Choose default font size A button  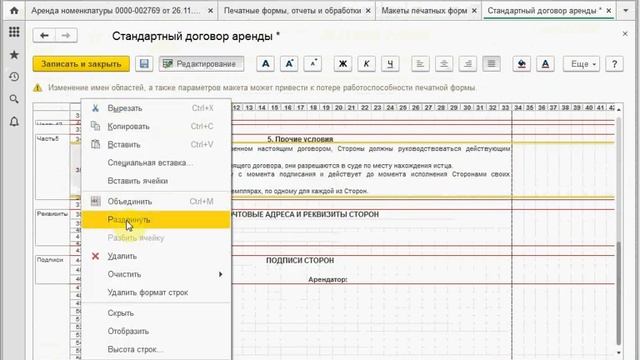point(265,64)
